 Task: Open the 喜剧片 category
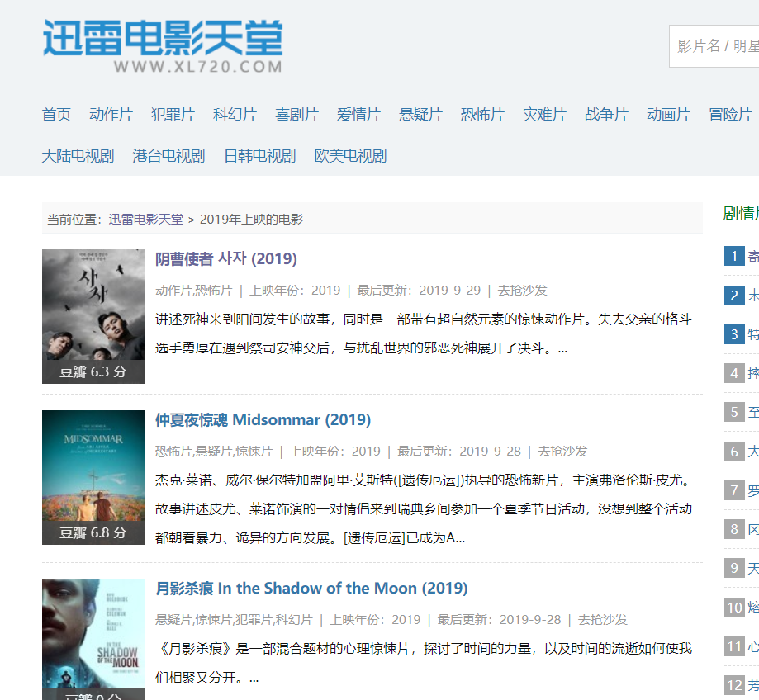(x=296, y=115)
